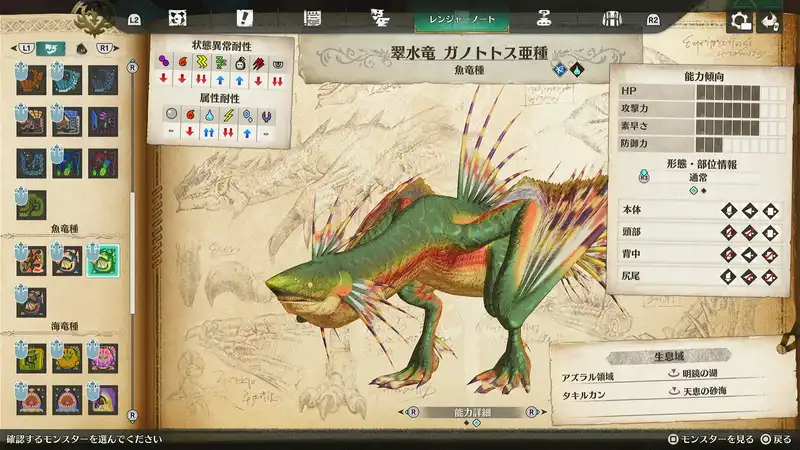This screenshot has width=800, height=450.
Task: Click the blind status resistance icon
Action: pyautogui.click(x=278, y=63)
